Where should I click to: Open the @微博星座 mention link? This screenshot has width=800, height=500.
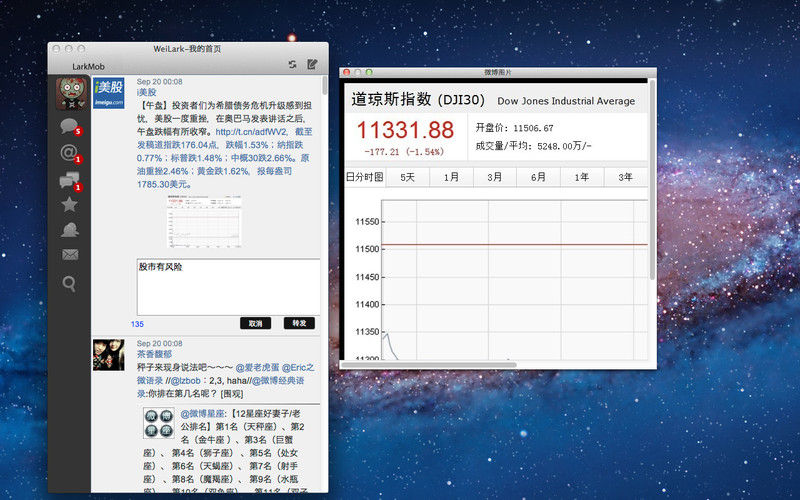[203, 414]
